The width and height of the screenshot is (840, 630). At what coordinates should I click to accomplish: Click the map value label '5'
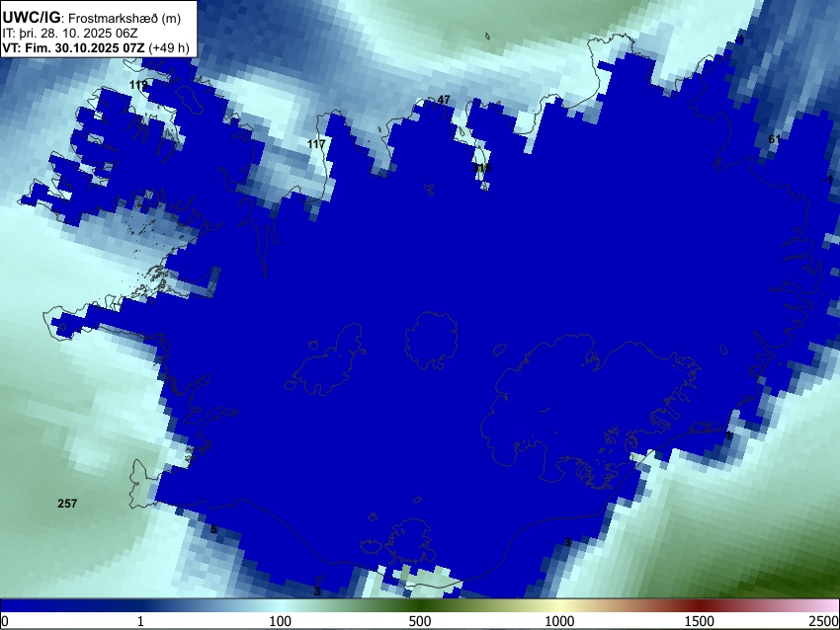tap(213, 529)
